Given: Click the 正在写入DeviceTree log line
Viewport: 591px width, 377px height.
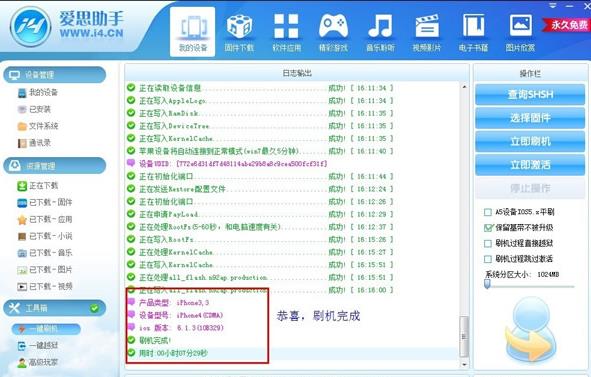Looking at the screenshot, I should [x=260, y=126].
